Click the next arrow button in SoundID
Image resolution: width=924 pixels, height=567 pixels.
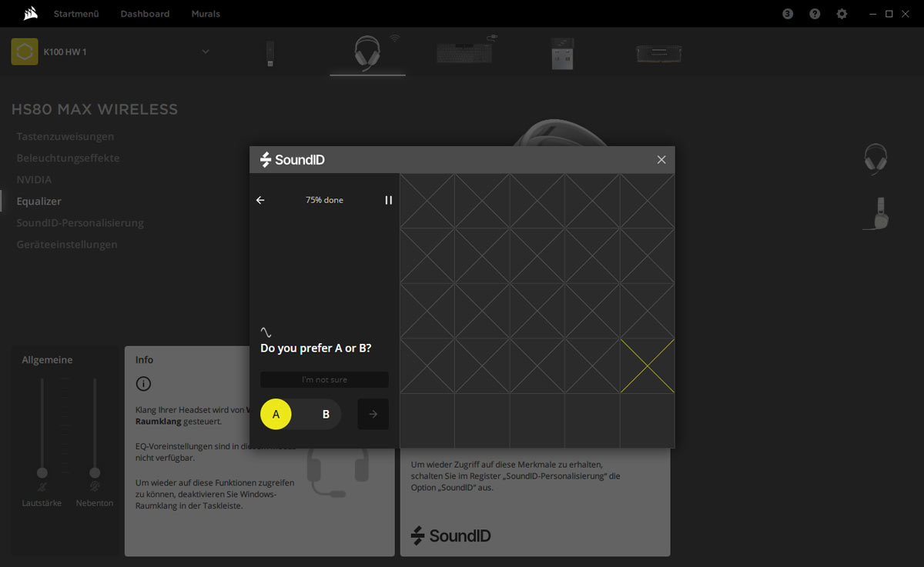[x=373, y=414]
